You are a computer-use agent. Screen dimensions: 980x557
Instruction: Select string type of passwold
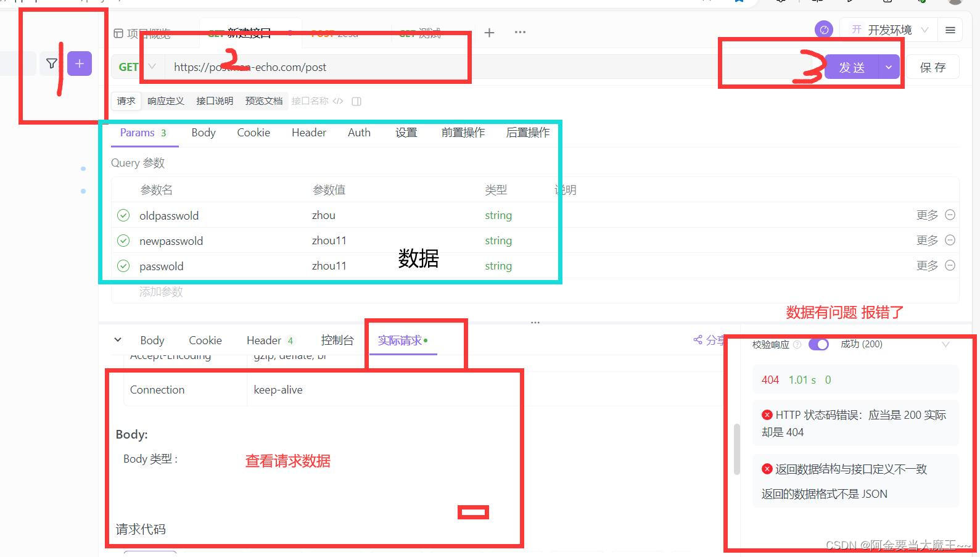pos(498,266)
